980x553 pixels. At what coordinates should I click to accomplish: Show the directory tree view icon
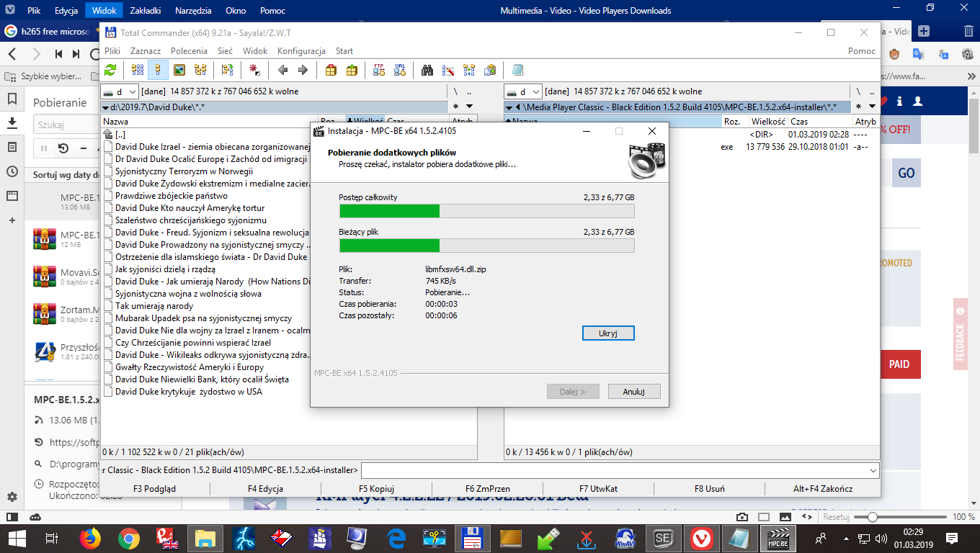pyautogui.click(x=200, y=70)
